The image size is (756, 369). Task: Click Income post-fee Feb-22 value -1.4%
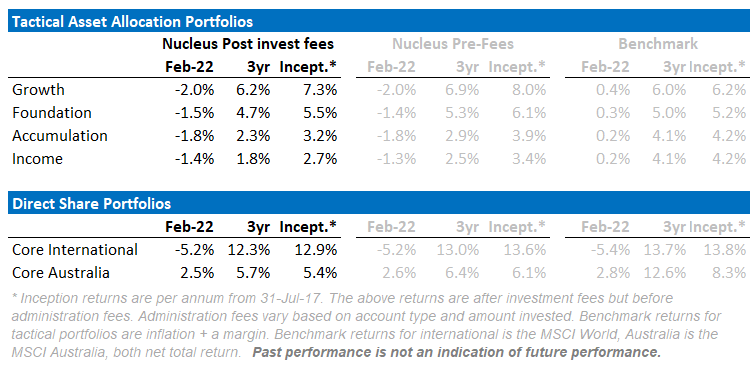tap(194, 159)
